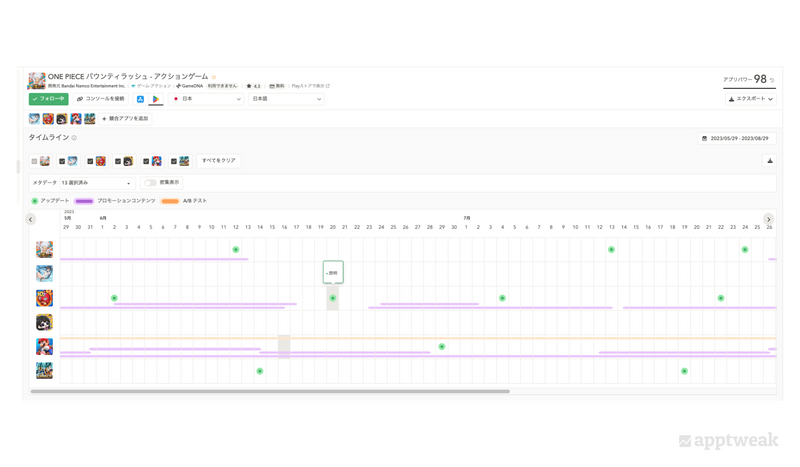Click the info icon beside タイムライン heading
Image resolution: width=800 pixels, height=467 pixels.
click(x=74, y=138)
